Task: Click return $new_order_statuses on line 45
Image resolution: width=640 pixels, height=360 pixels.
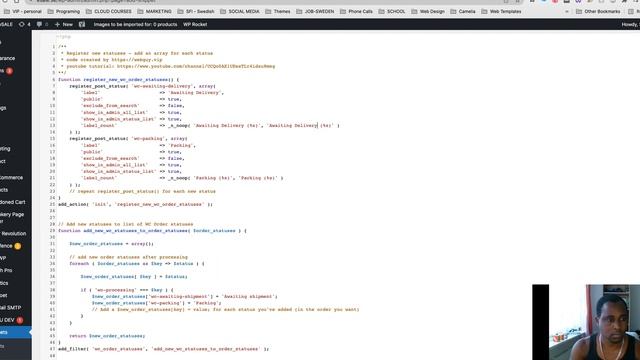Action: pos(107,336)
